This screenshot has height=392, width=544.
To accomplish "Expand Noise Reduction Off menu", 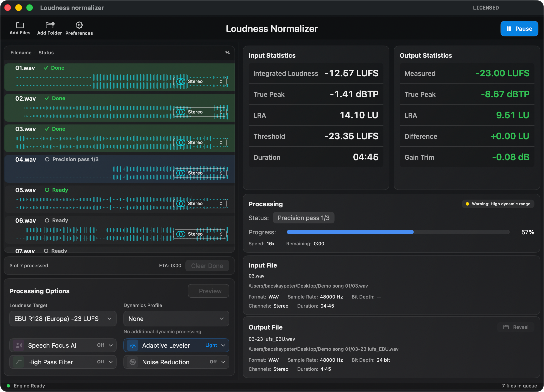I will (x=217, y=361).
